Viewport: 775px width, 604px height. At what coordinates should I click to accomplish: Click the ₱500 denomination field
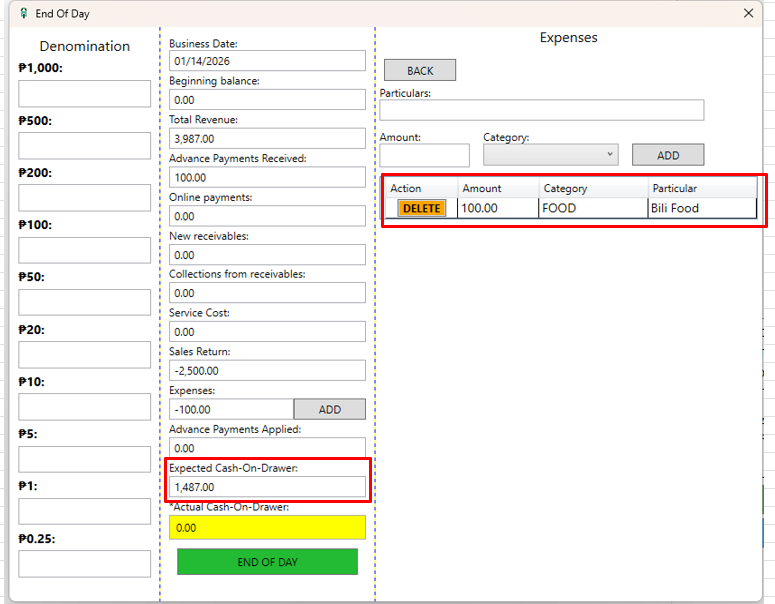click(x=84, y=146)
